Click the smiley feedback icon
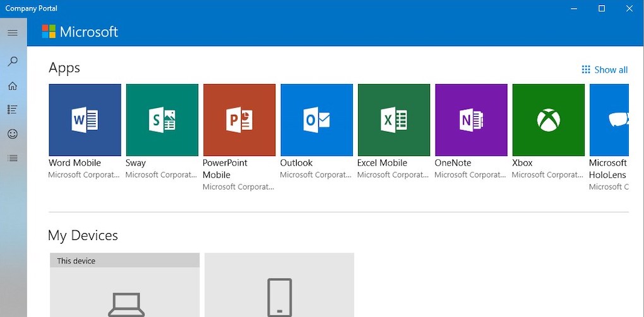 [13, 134]
